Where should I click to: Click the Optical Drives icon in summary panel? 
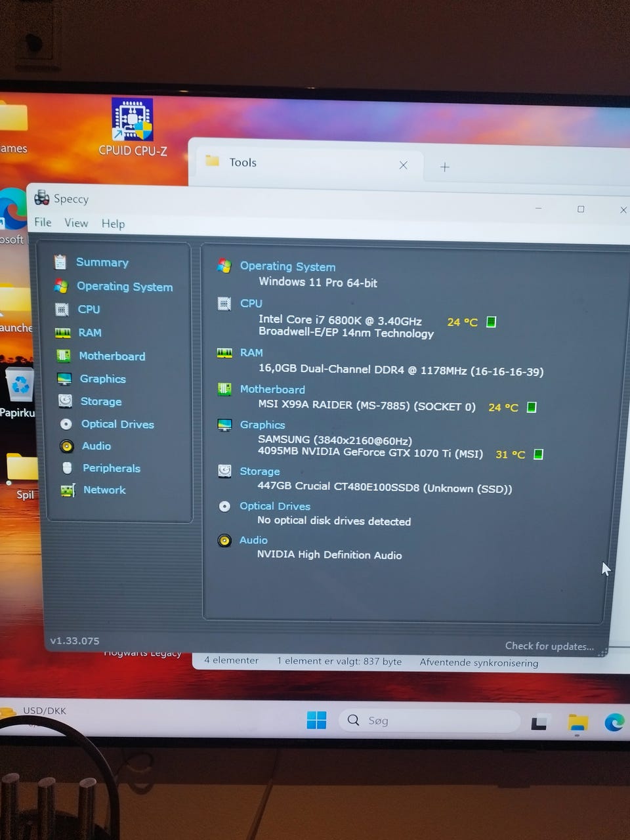pos(224,506)
